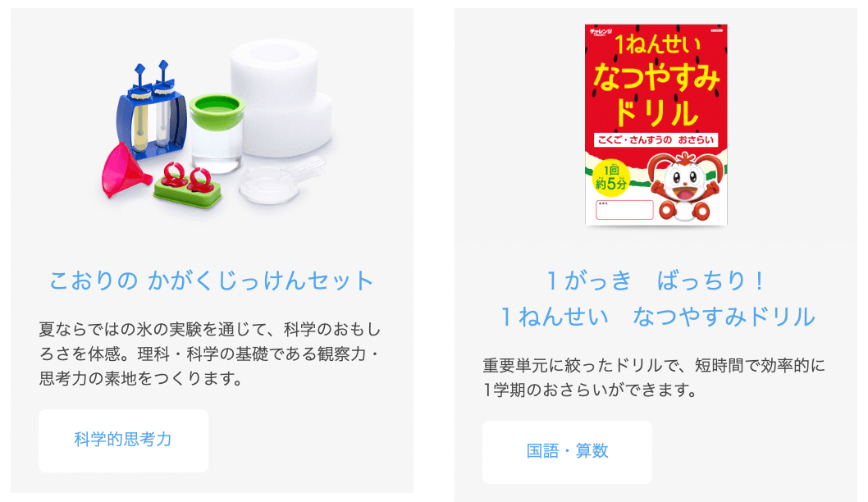868x502 pixels.
Task: Select the 国語・算数 tag button
Action: [567, 452]
